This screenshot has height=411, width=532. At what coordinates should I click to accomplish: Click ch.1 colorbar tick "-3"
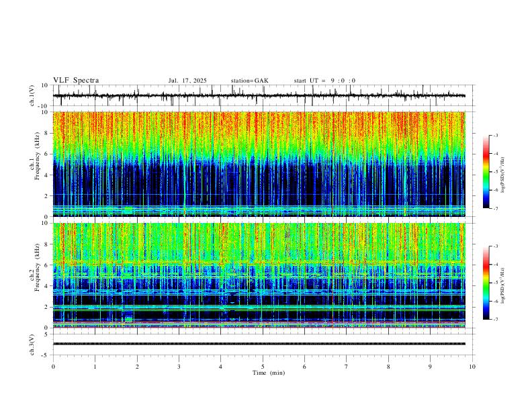(496, 136)
